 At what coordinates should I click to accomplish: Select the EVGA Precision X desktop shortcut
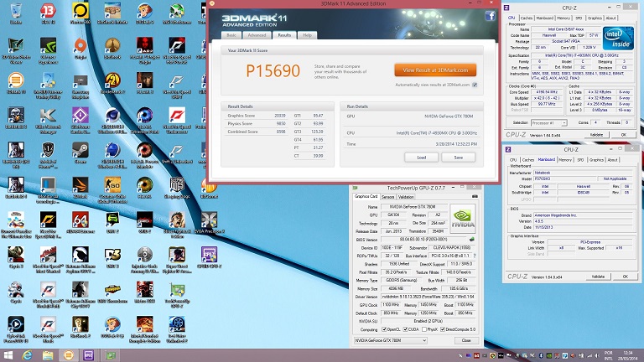tap(209, 223)
